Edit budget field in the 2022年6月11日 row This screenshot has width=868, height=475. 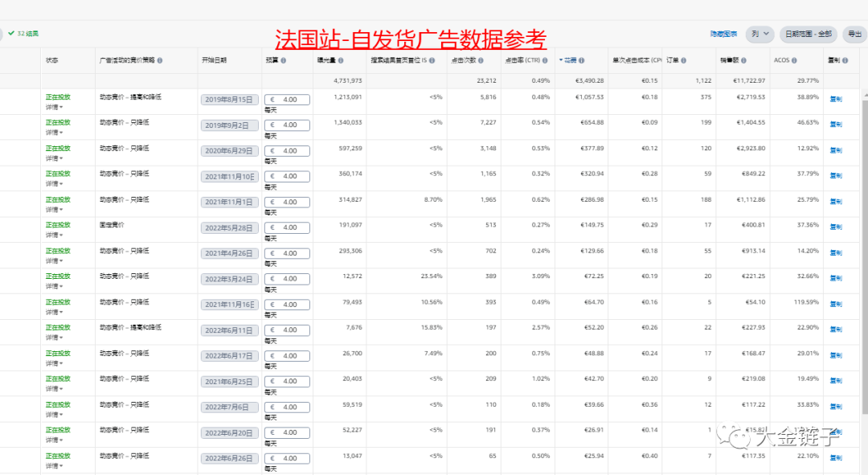287,330
